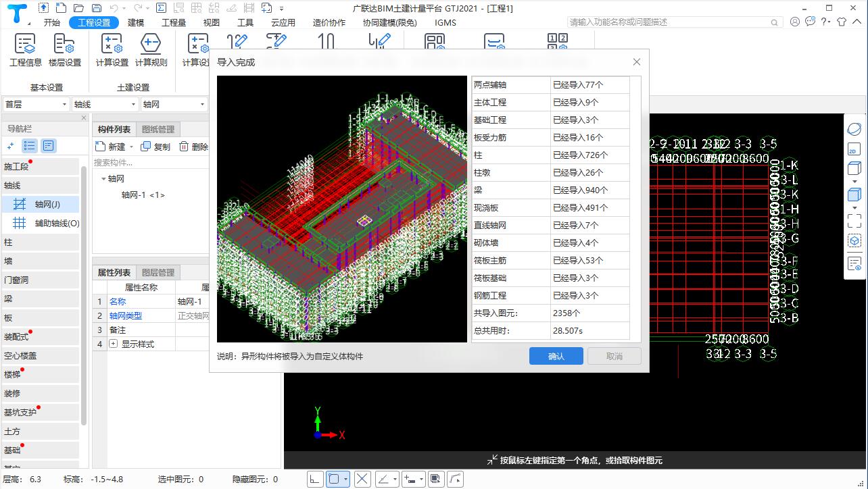Toggle the cross snap button in status bar
The width and height of the screenshot is (868, 489).
pyautogui.click(x=362, y=479)
